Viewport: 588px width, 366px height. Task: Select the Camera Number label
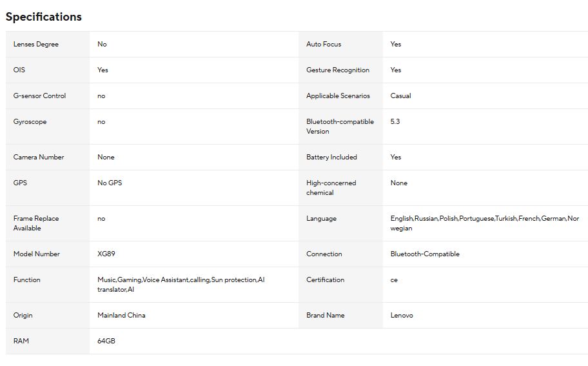(39, 158)
